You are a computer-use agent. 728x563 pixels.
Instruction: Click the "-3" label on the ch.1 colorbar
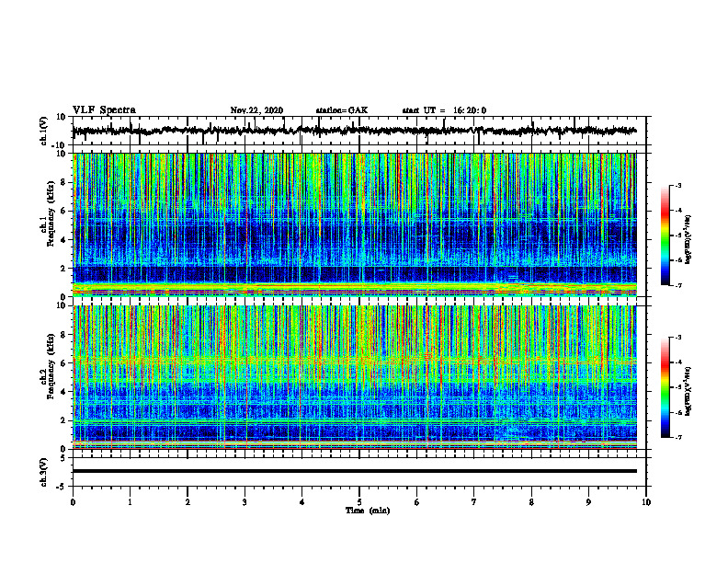(677, 185)
